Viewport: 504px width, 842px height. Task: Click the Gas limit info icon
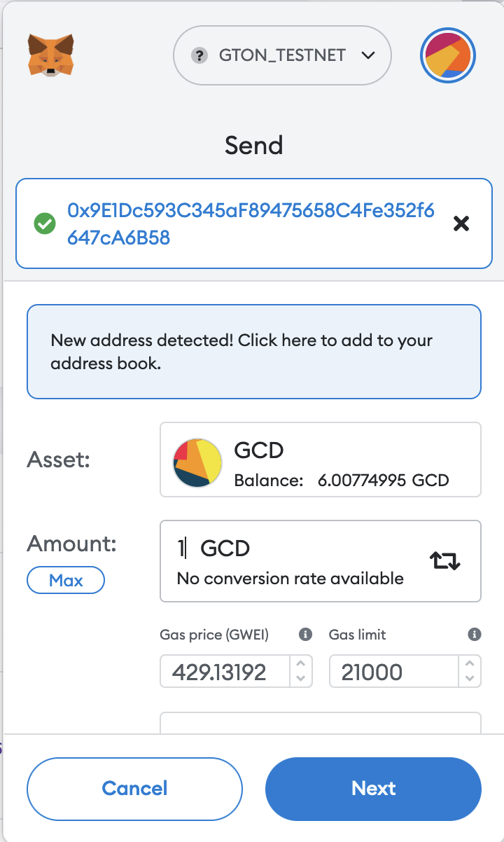(475, 635)
